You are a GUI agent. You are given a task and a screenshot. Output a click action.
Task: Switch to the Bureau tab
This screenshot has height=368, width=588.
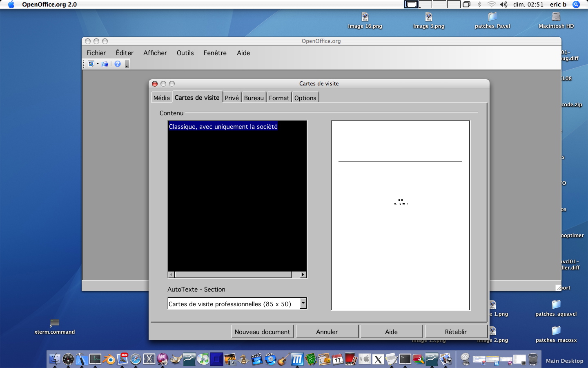[x=254, y=98]
